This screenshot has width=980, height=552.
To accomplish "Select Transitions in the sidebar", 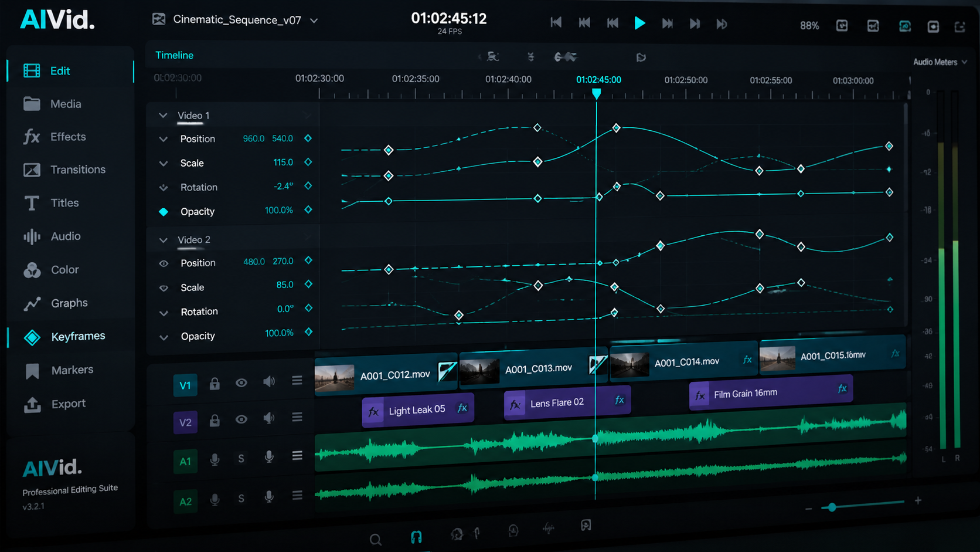I will [x=64, y=170].
